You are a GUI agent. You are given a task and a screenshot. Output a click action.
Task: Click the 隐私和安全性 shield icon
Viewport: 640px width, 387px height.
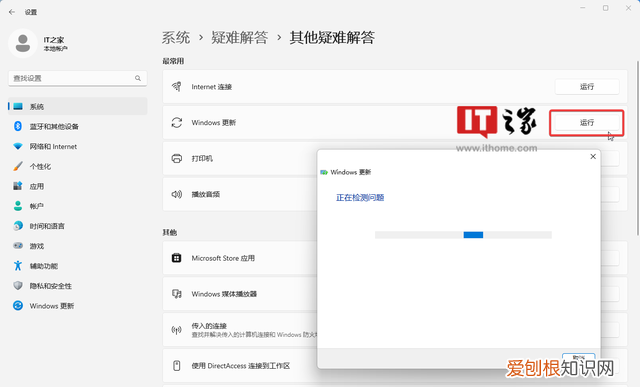coord(18,285)
